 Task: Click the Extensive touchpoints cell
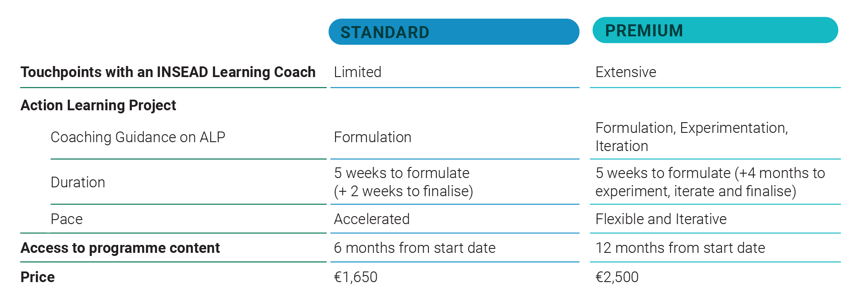pos(625,72)
